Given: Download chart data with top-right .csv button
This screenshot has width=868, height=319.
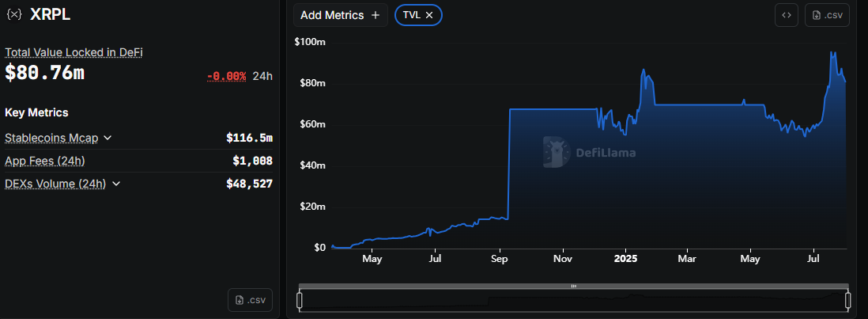Looking at the screenshot, I should (x=826, y=15).
